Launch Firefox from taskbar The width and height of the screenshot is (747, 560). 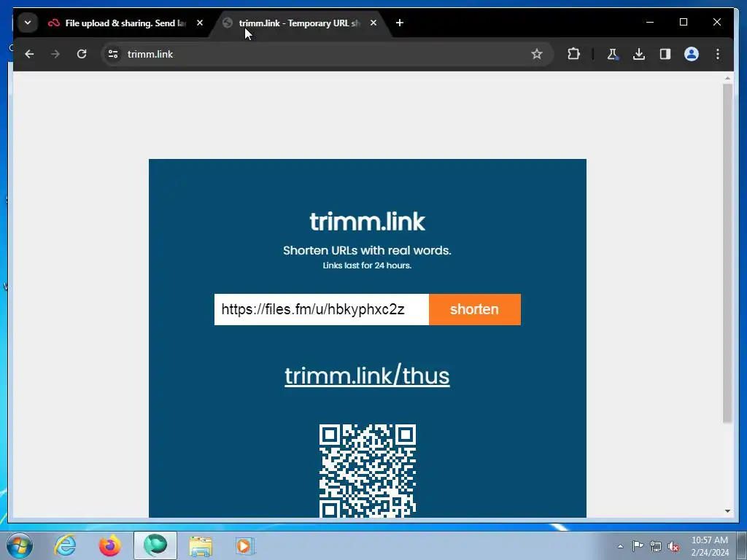coord(110,545)
